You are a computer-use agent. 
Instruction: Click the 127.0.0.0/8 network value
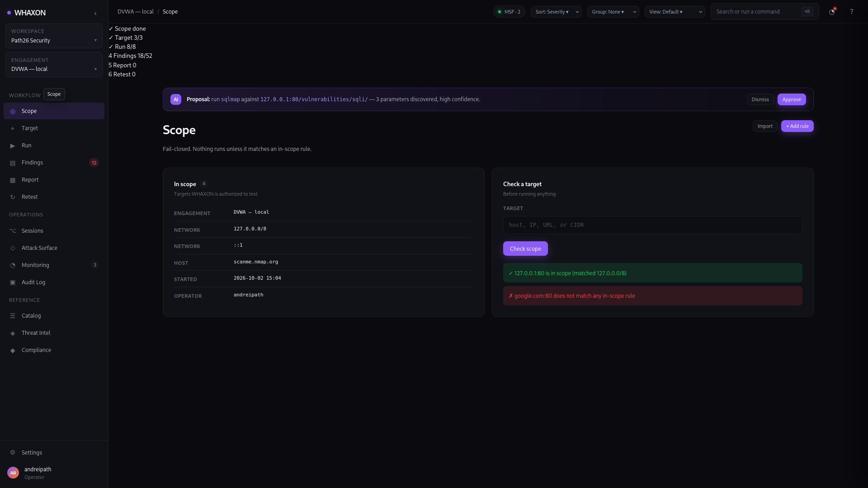pyautogui.click(x=250, y=229)
